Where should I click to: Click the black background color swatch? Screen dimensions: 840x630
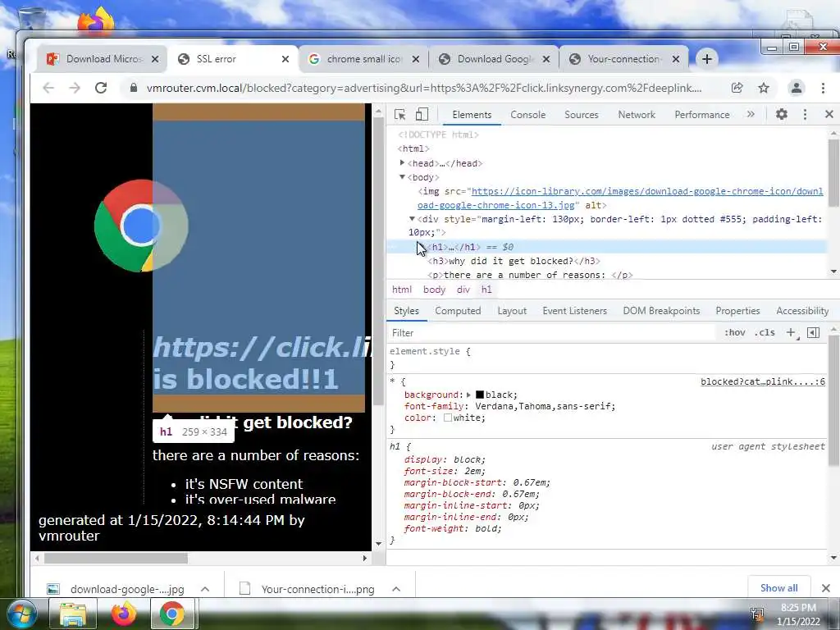pos(480,395)
